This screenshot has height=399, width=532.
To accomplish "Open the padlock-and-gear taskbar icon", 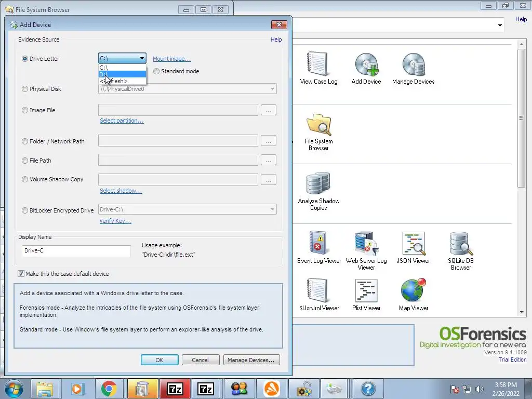I will [303, 389].
